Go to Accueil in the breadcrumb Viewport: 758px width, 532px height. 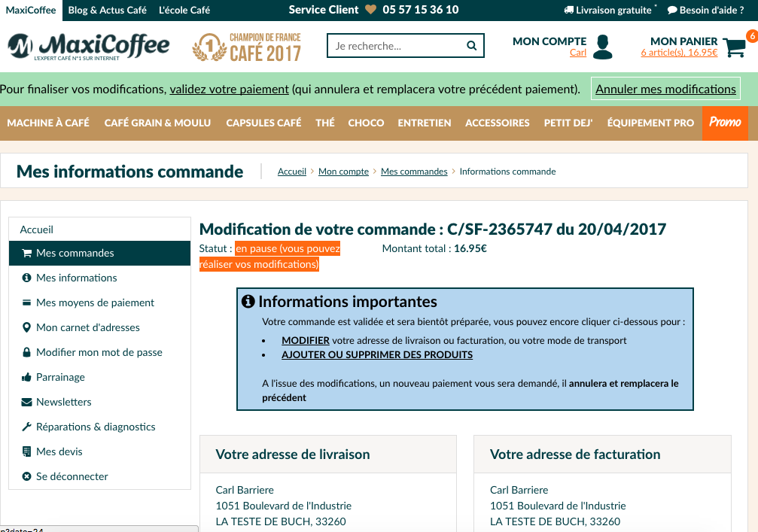(292, 172)
